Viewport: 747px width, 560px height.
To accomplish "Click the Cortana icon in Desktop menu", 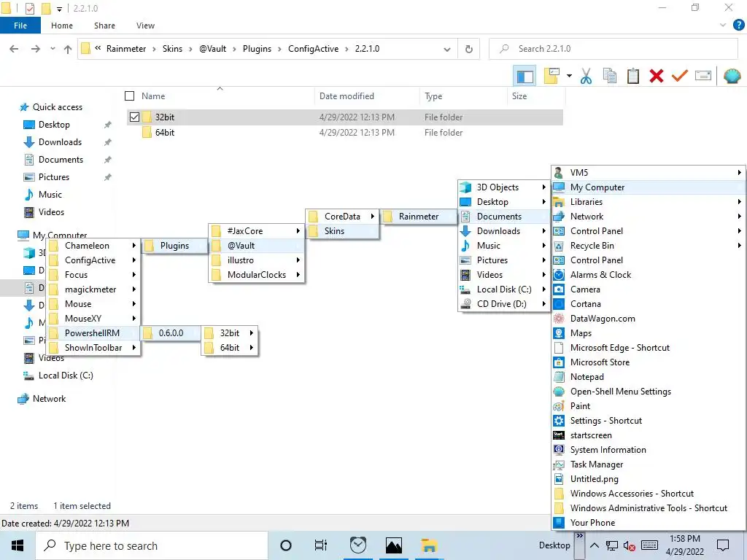I will coord(559,304).
